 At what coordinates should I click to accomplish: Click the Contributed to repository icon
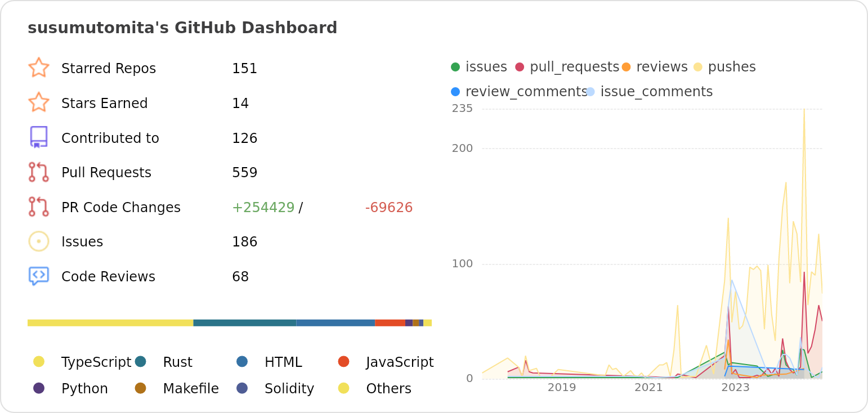pos(39,137)
